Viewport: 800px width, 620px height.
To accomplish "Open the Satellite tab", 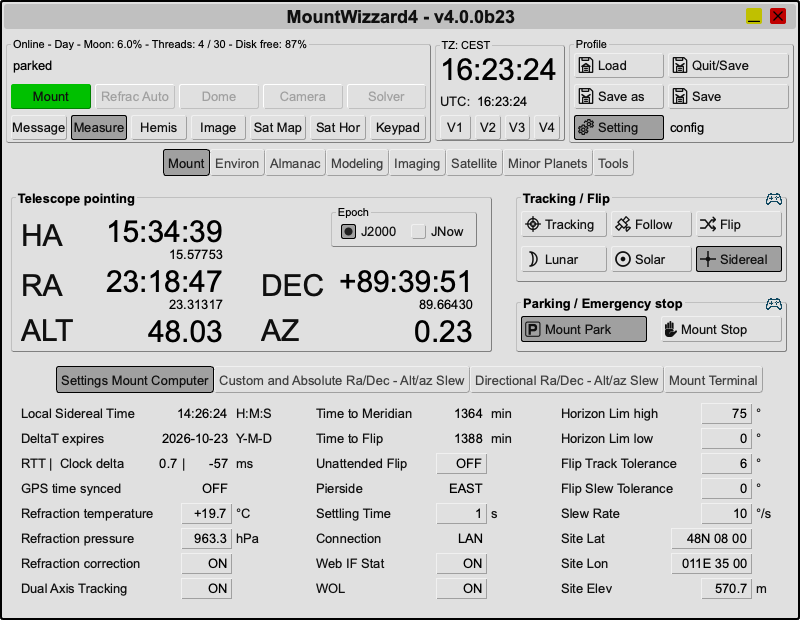I will coord(474,163).
